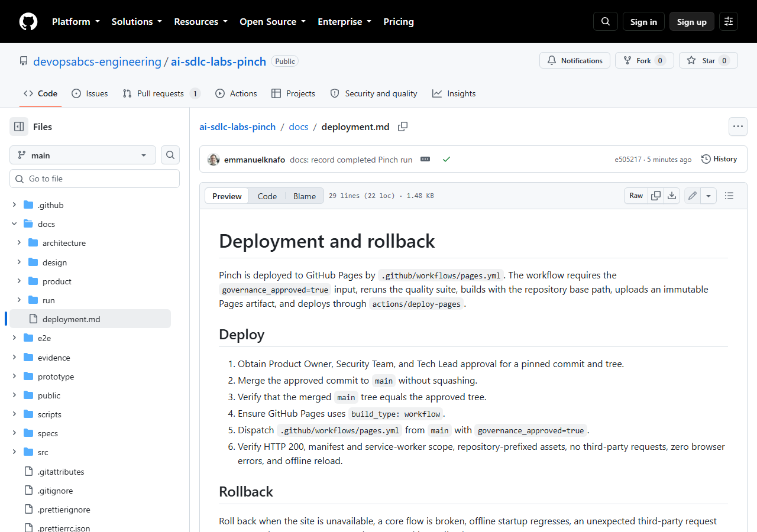
Task: Edit this file with the pencil icon
Action: coord(693,196)
